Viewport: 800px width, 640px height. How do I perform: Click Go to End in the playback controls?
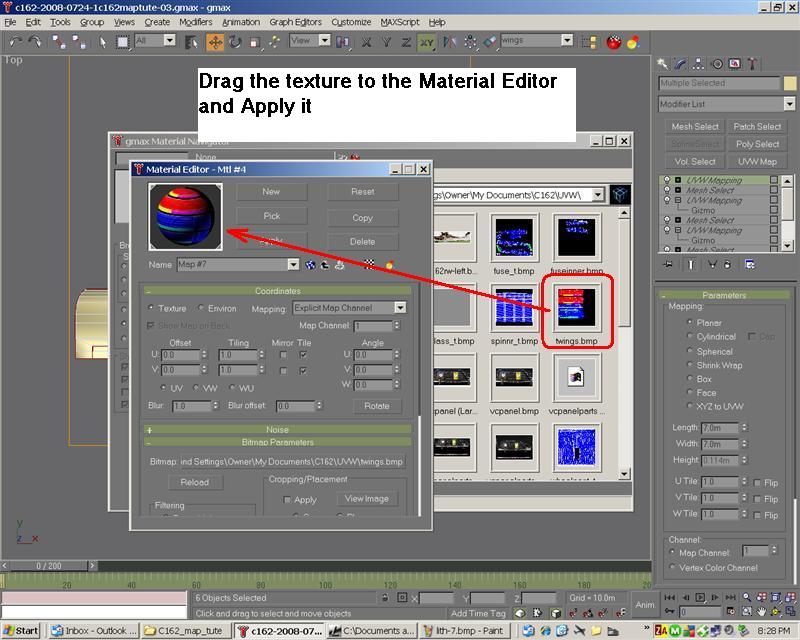[731, 597]
